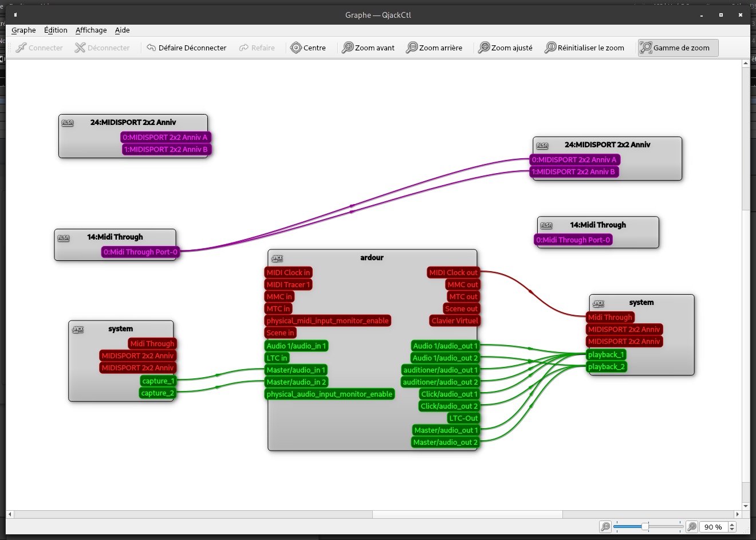Fit the graph using Zoom ajusté
The image size is (756, 540).
pyautogui.click(x=506, y=48)
